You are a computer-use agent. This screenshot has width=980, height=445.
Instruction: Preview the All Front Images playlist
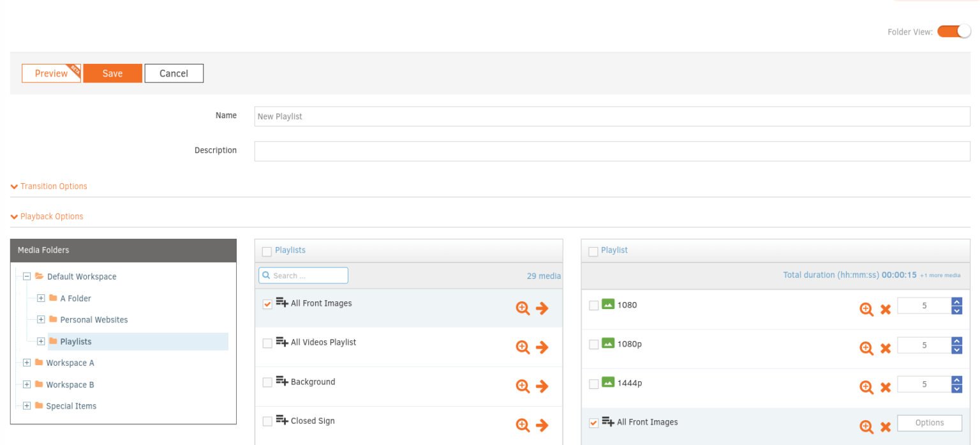click(x=523, y=308)
